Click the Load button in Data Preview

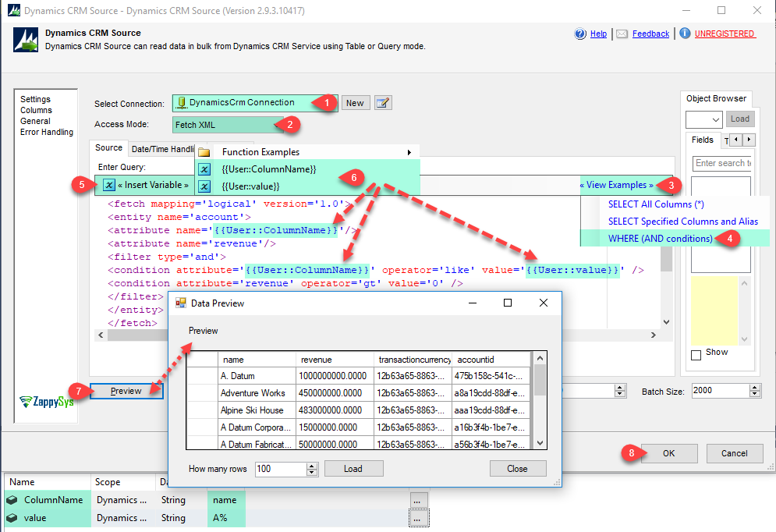pyautogui.click(x=353, y=469)
